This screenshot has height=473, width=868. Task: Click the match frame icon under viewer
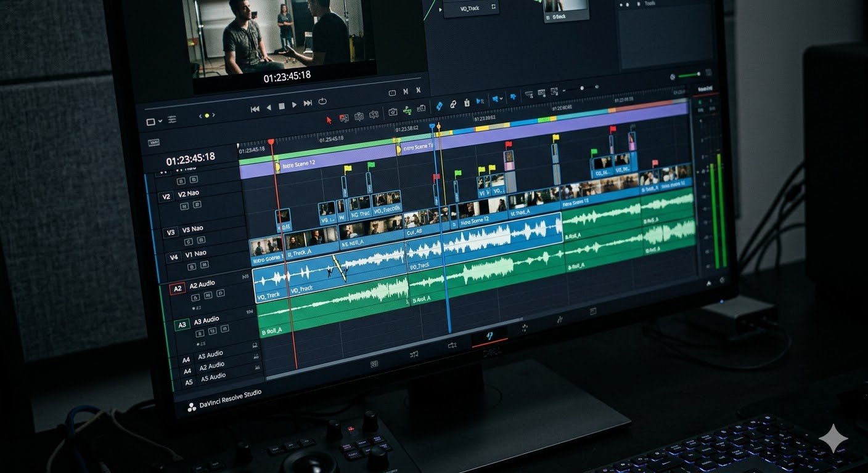392,93
